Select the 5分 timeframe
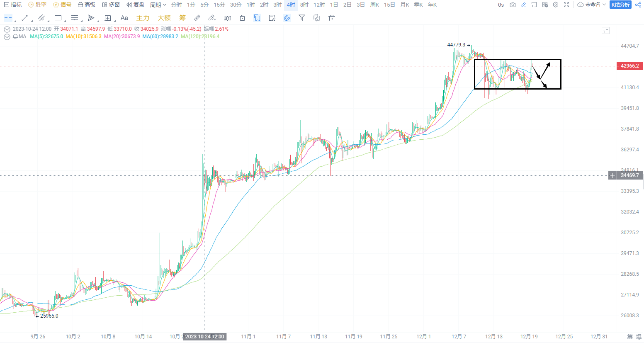 204,5
